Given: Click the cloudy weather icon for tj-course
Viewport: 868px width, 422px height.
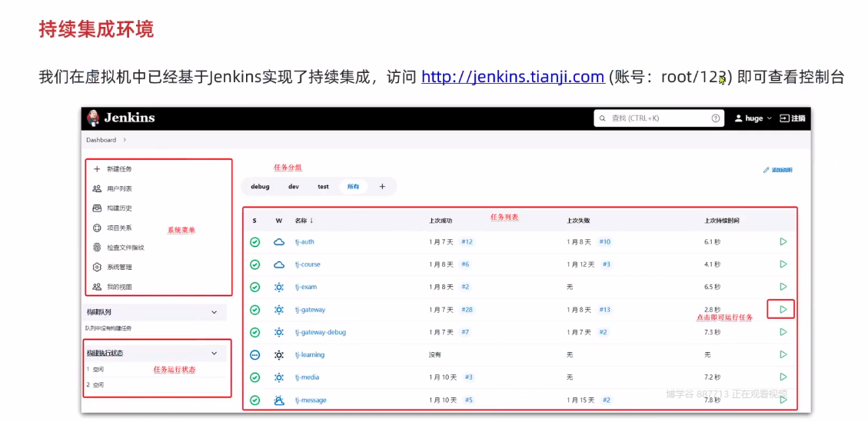Looking at the screenshot, I should pyautogui.click(x=279, y=264).
